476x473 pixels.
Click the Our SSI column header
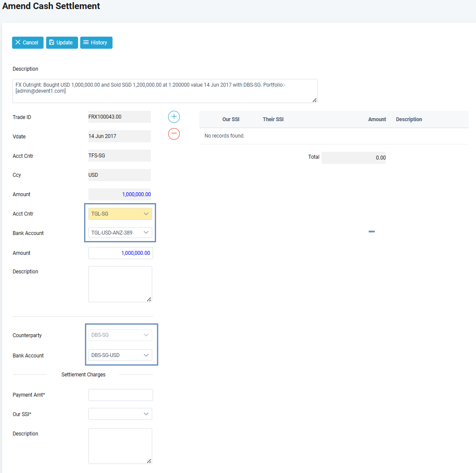tap(231, 119)
